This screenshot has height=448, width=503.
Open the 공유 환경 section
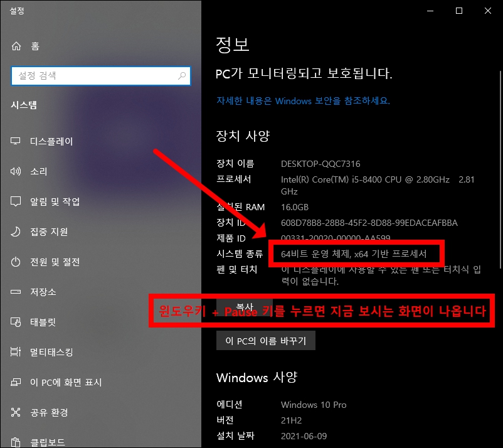[x=49, y=412]
